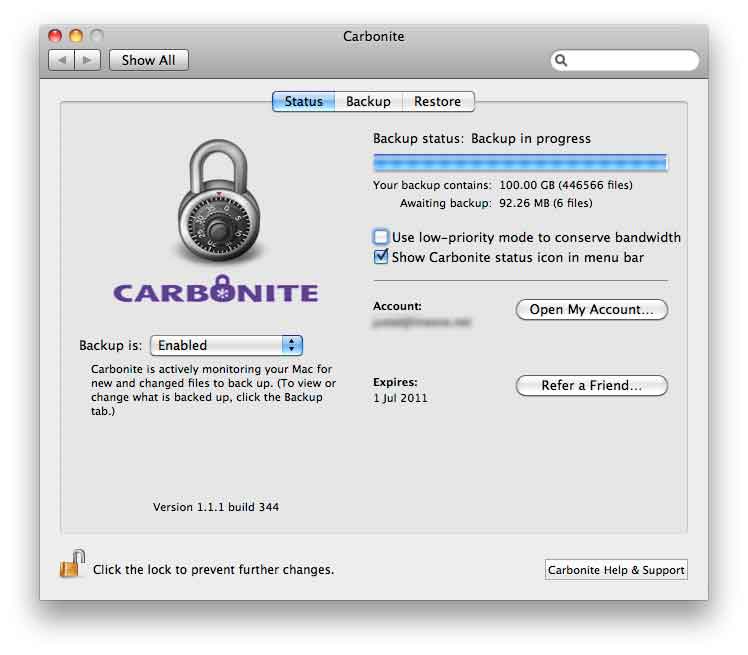
Task: Click the Version 1.1.1 build 344 text
Action: 216,507
